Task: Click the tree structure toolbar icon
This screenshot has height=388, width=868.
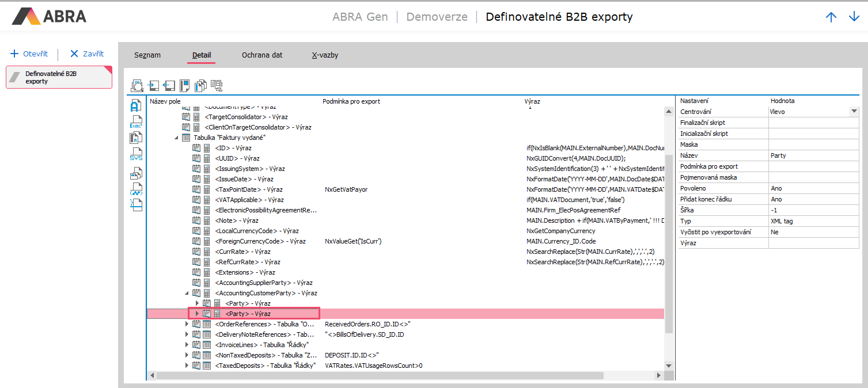Action: coord(217,86)
